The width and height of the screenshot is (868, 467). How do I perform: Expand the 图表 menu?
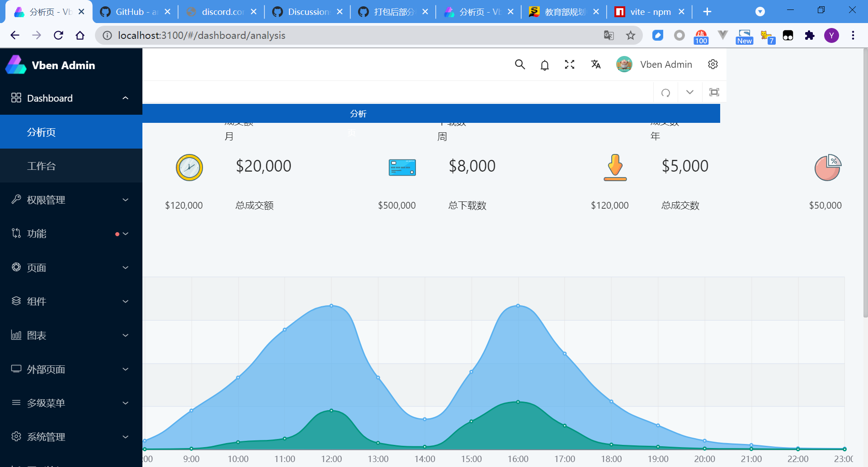pos(71,335)
